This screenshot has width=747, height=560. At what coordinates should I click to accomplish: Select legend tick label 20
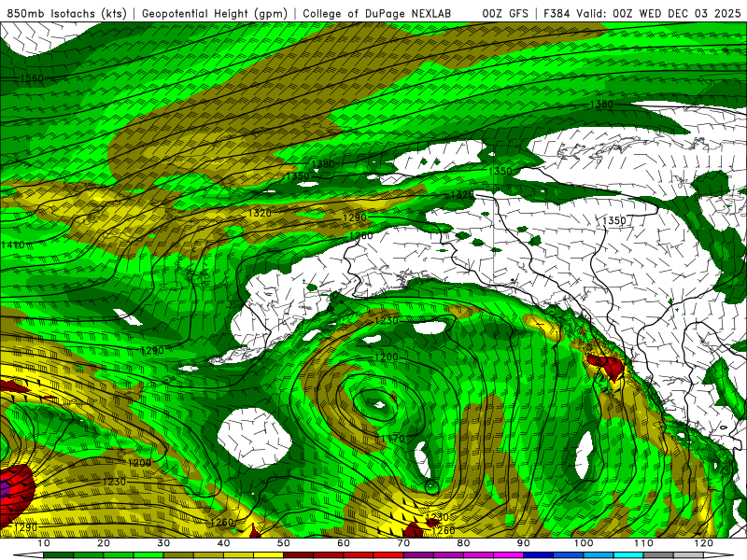104,543
